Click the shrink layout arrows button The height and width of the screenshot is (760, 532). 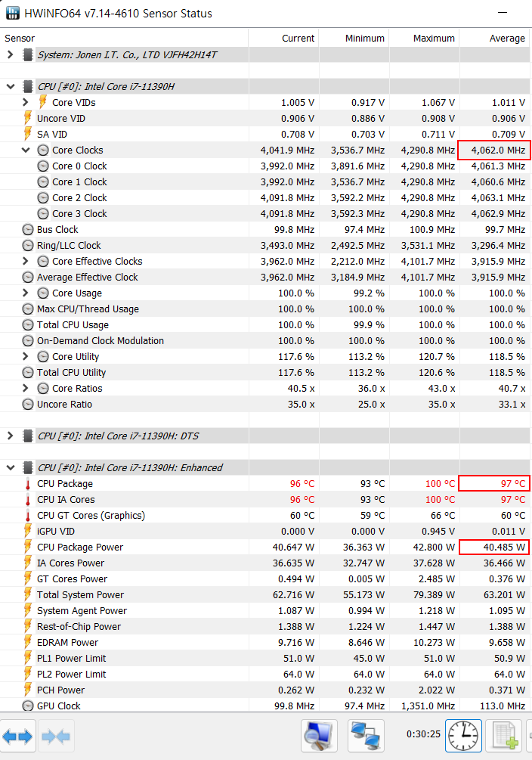56,737
